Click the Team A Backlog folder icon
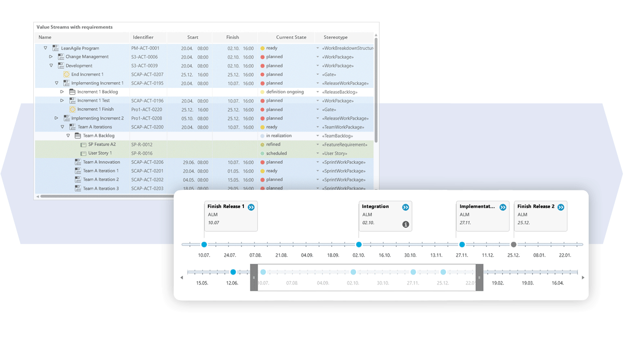This screenshot has width=624, height=364. (x=78, y=136)
